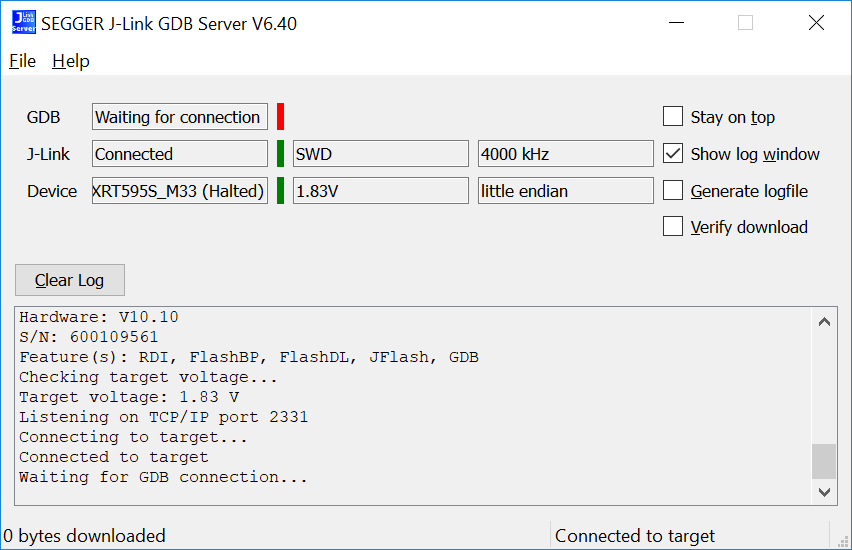Enable the Stay on top checkbox
The width and height of the screenshot is (852, 550).
click(673, 117)
